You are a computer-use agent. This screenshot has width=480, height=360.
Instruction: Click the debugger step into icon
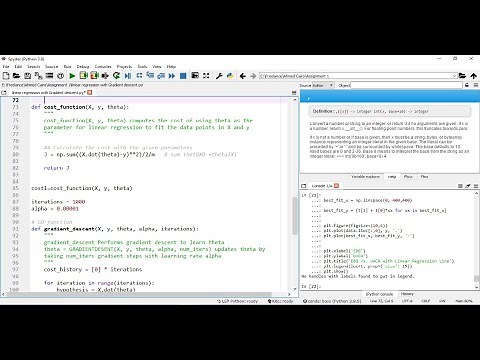click(150, 76)
